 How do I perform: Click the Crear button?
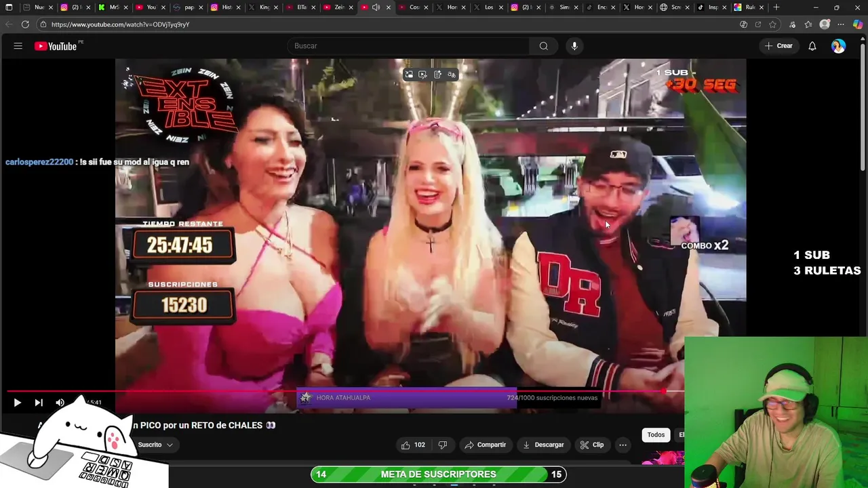click(778, 46)
